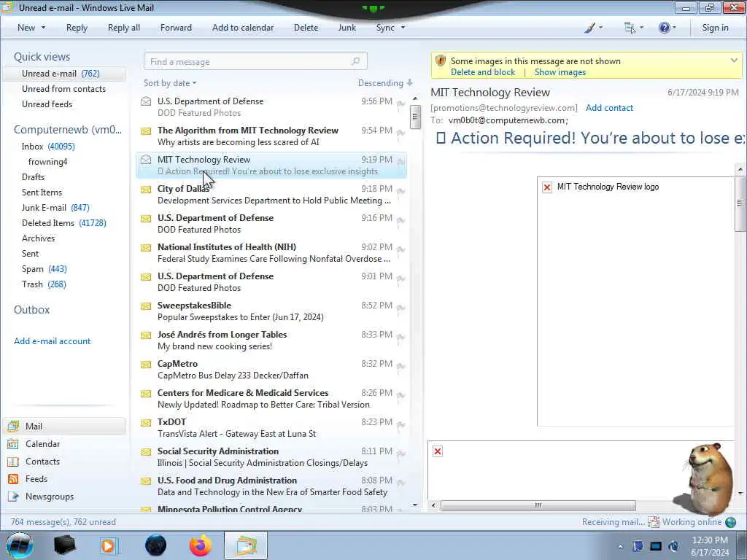Click the preview pane vertical scrollbar thumb

pyautogui.click(x=740, y=203)
